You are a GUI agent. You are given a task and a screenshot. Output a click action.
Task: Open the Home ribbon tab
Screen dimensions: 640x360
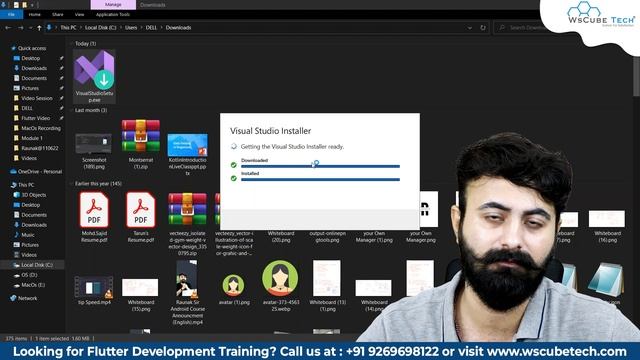point(34,15)
